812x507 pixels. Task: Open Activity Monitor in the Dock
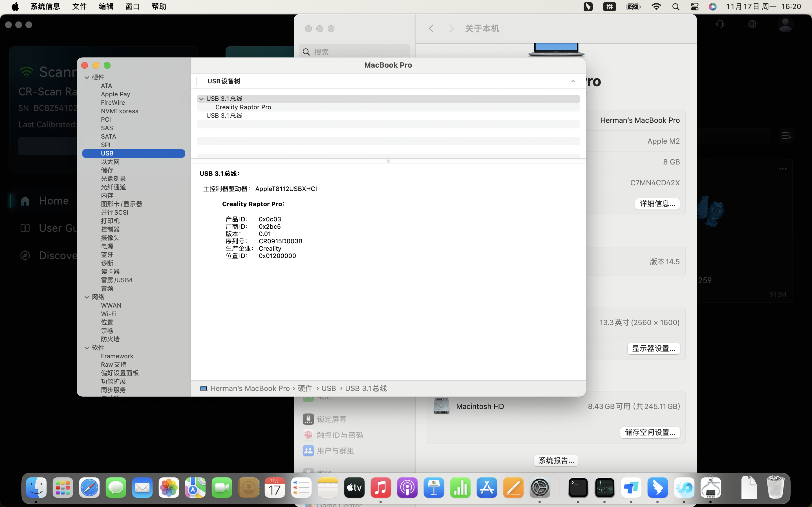pos(604,488)
